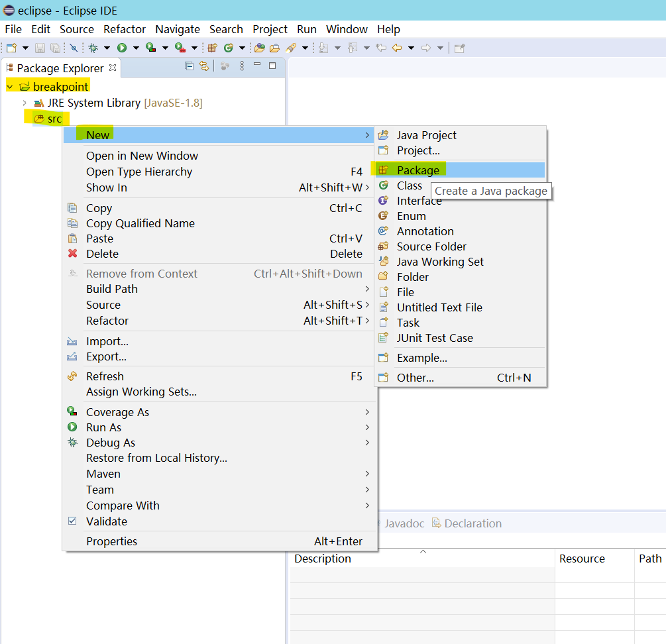Image resolution: width=666 pixels, height=644 pixels.
Task: Click Refresh in the context menu
Action: [x=219, y=376]
